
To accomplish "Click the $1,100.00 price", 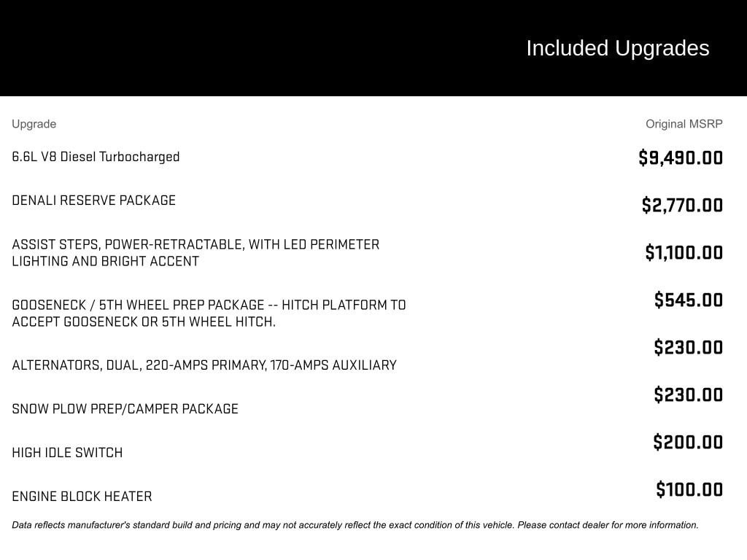I will (684, 253).
